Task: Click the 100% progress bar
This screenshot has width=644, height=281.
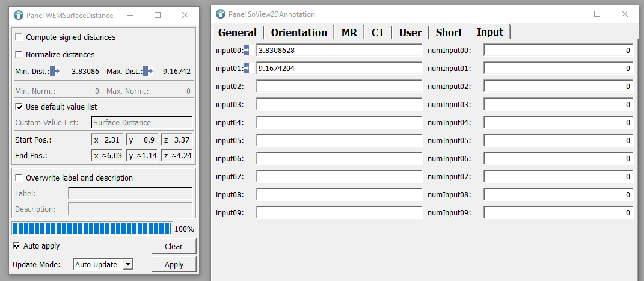Action: point(92,229)
